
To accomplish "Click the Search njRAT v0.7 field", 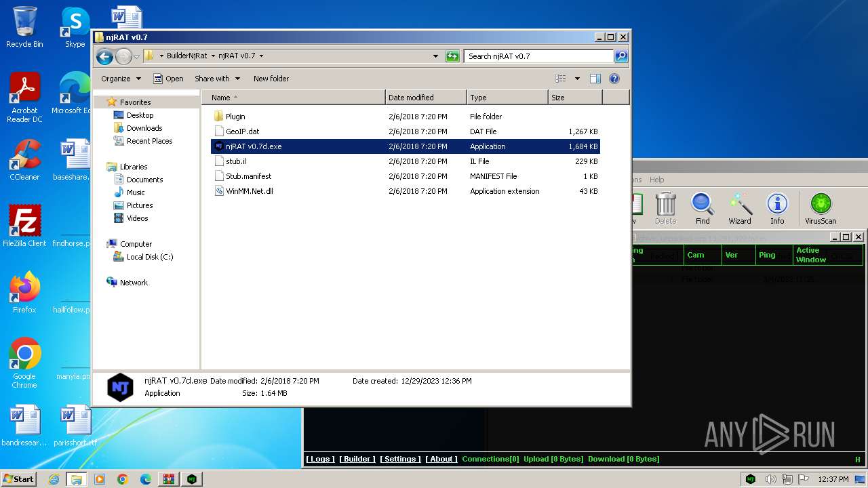I will (539, 56).
